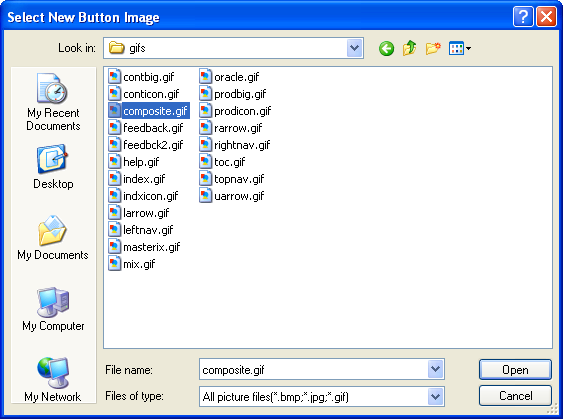Screen dimensions: 563x419
Task: Click inside the File name text field
Action: tap(313, 369)
